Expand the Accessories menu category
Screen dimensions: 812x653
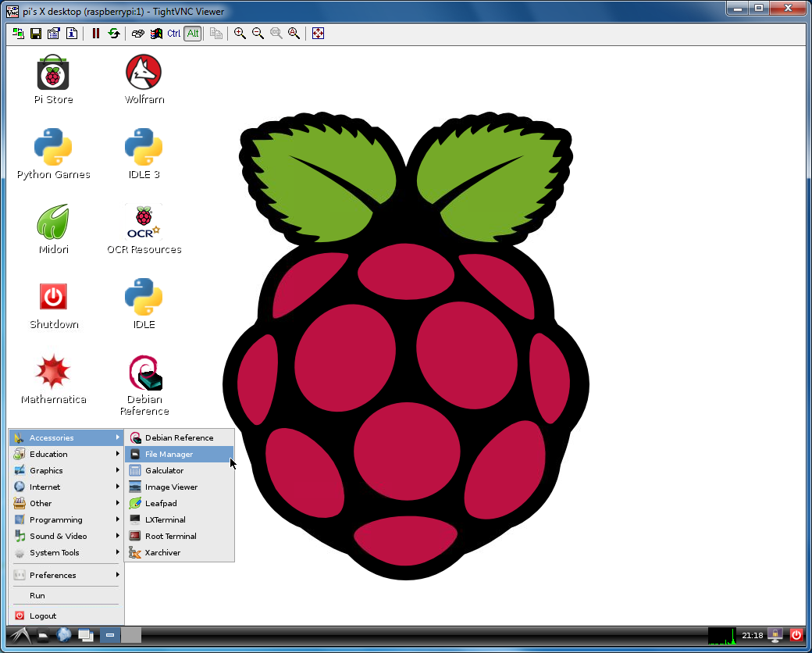[x=66, y=437]
